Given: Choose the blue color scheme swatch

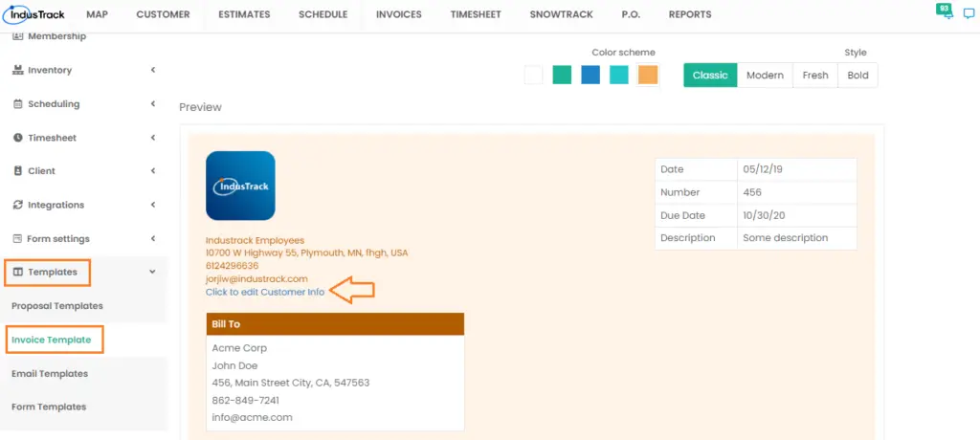Looking at the screenshot, I should (x=590, y=75).
